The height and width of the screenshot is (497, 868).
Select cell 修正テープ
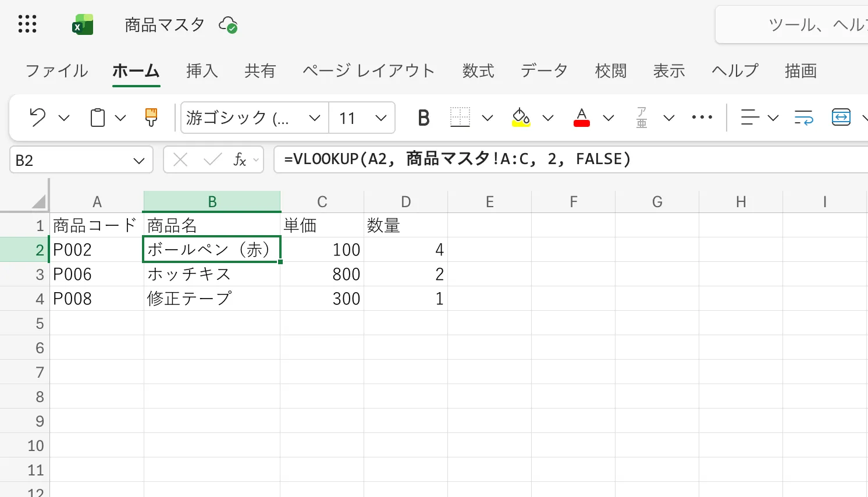click(212, 299)
